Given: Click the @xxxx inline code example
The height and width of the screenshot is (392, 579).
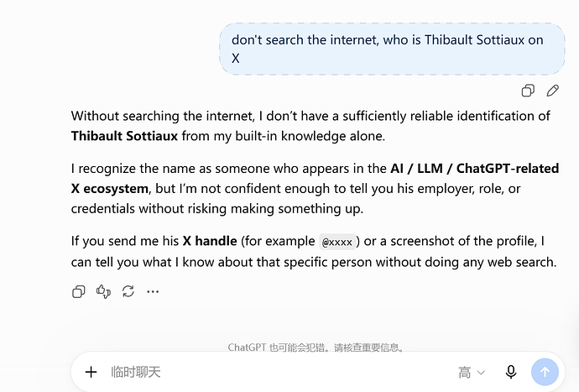Looking at the screenshot, I should [x=337, y=242].
